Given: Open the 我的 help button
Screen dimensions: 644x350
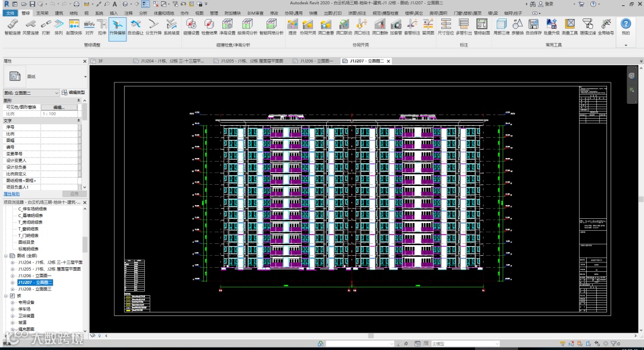Looking at the screenshot, I should pyautogui.click(x=626, y=27).
